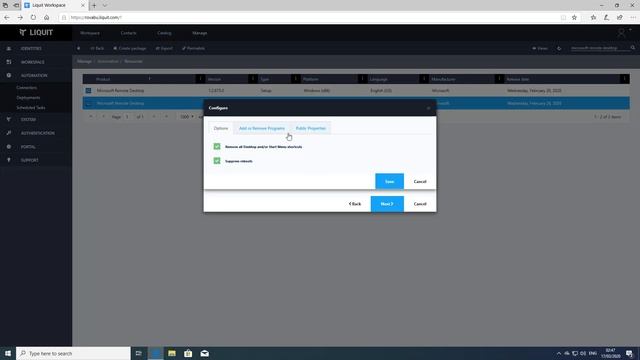Toggle checkbox of highlighted Microsoft Remote Desktop row
This screenshot has width=640, height=360.
88,104
